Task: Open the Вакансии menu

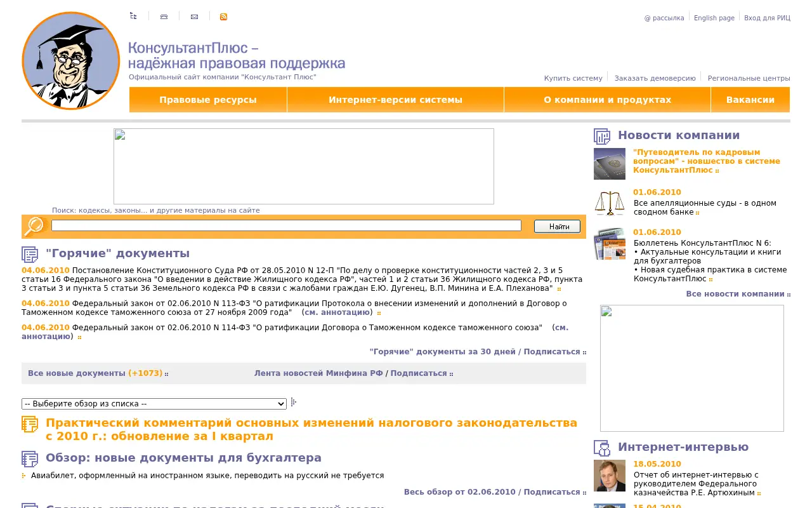Action: click(x=750, y=100)
